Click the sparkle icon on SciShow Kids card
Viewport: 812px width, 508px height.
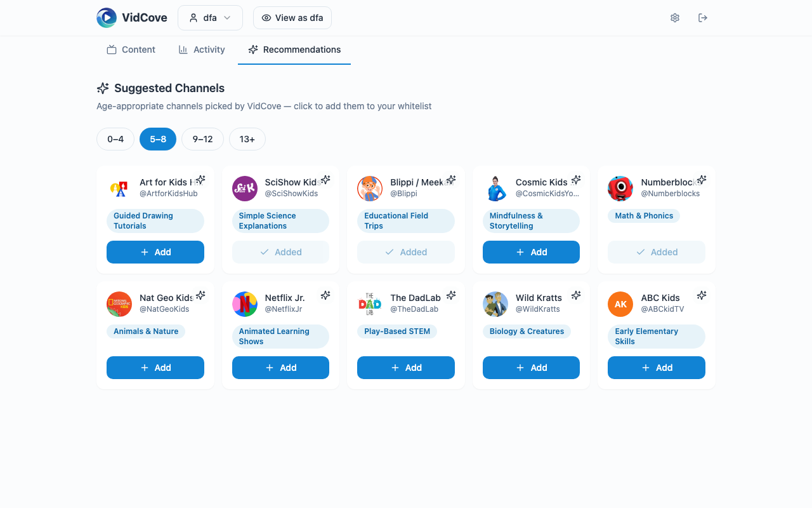coord(325,180)
